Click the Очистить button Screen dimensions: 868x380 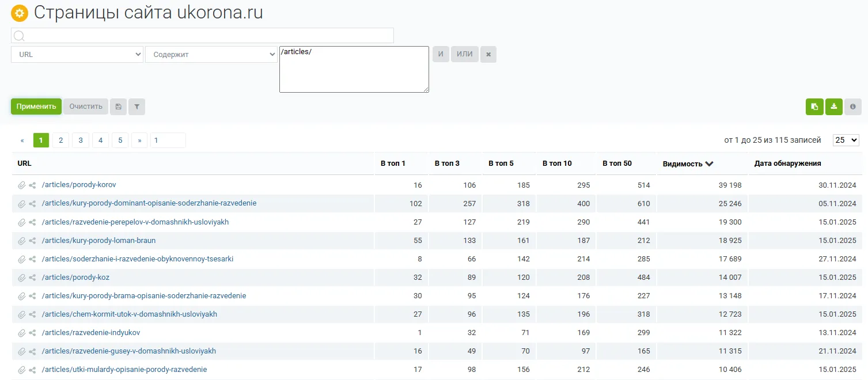point(86,107)
